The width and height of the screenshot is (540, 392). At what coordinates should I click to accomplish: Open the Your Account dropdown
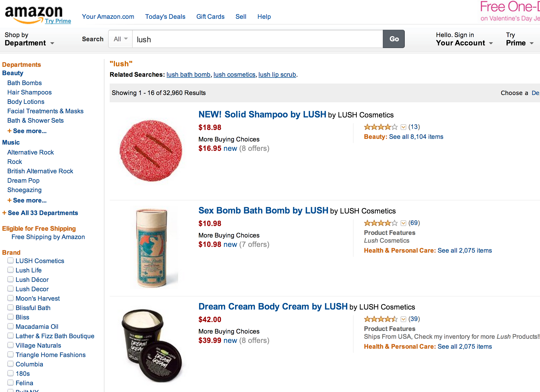click(x=464, y=39)
